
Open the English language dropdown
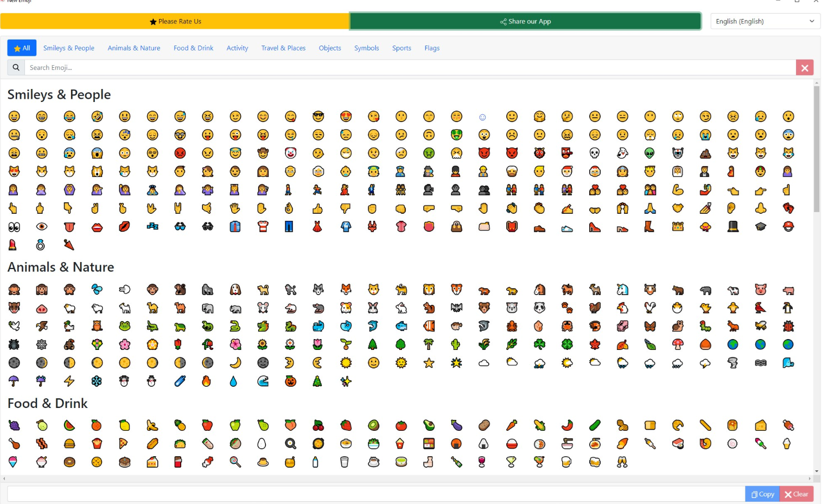[x=765, y=21]
